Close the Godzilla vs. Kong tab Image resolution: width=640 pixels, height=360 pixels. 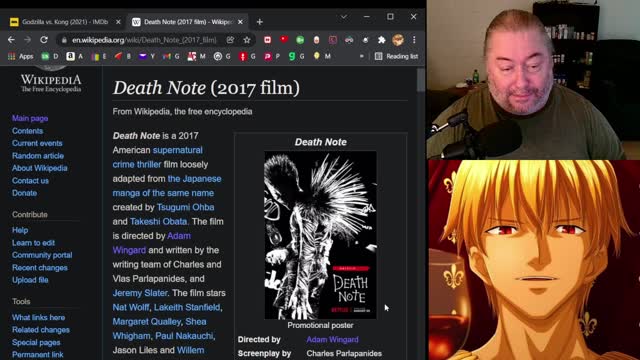(x=118, y=22)
